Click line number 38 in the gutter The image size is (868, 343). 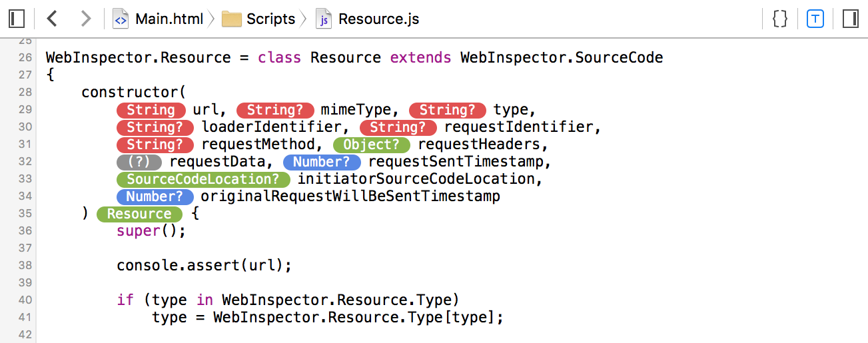(x=25, y=266)
